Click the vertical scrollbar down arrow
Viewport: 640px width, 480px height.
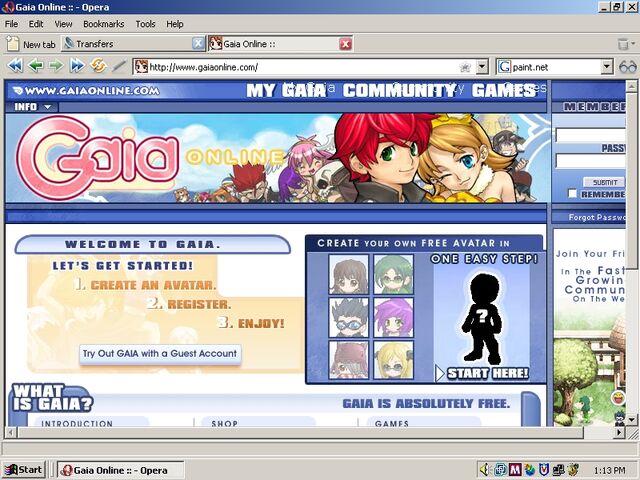click(631, 420)
